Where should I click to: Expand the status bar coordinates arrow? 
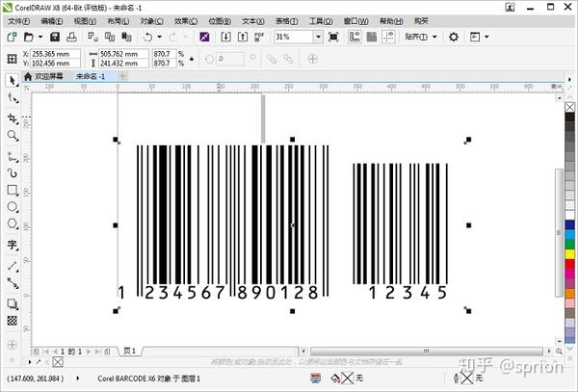point(77,378)
